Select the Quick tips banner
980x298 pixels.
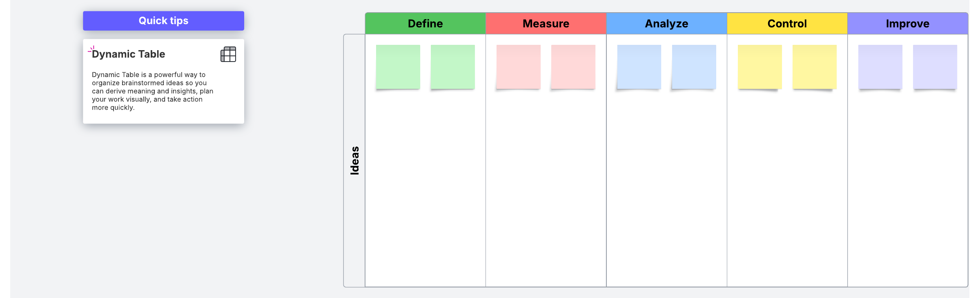coord(163,21)
